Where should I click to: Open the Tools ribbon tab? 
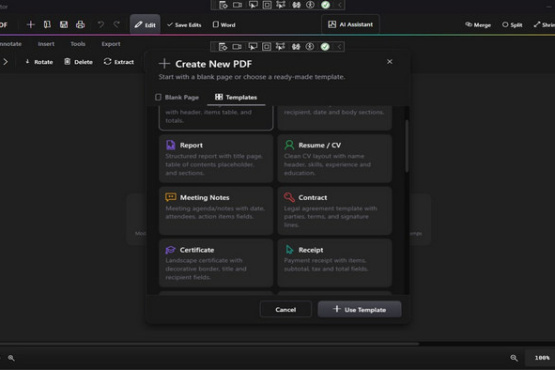[x=78, y=44]
